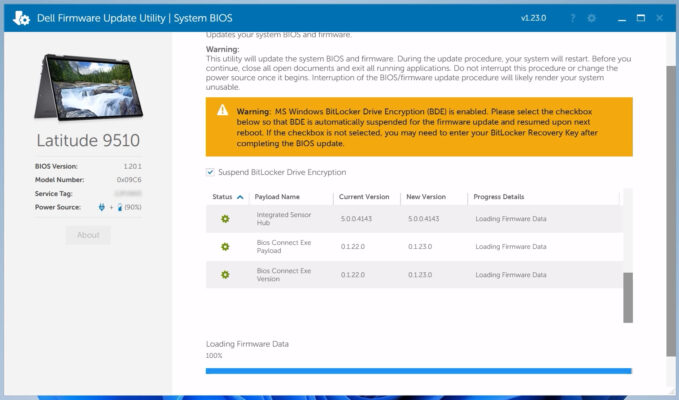Sort by the Current Version column header
679x400 pixels.
364,197
